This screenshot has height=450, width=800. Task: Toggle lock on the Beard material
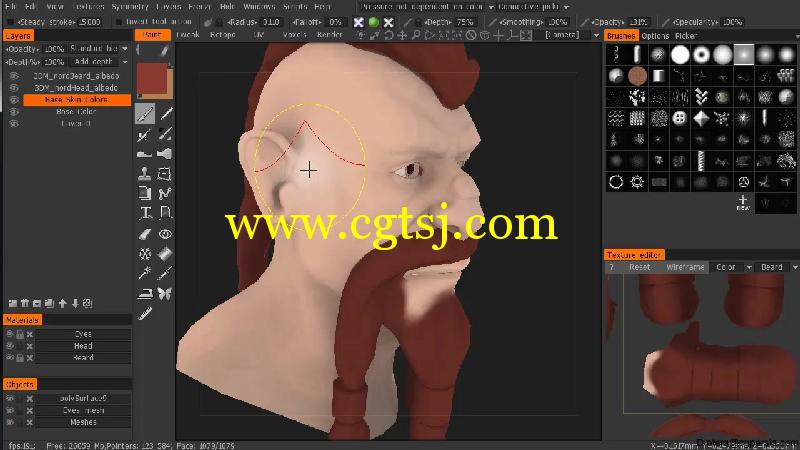click(19, 358)
